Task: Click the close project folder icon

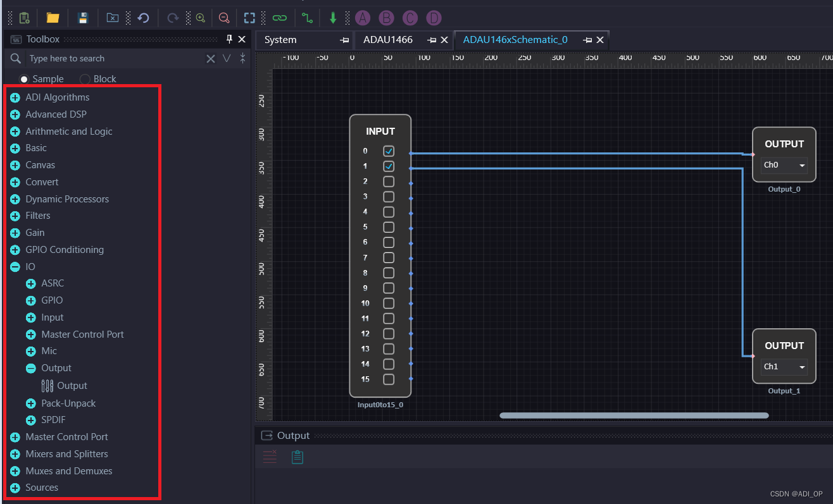Action: (x=112, y=18)
